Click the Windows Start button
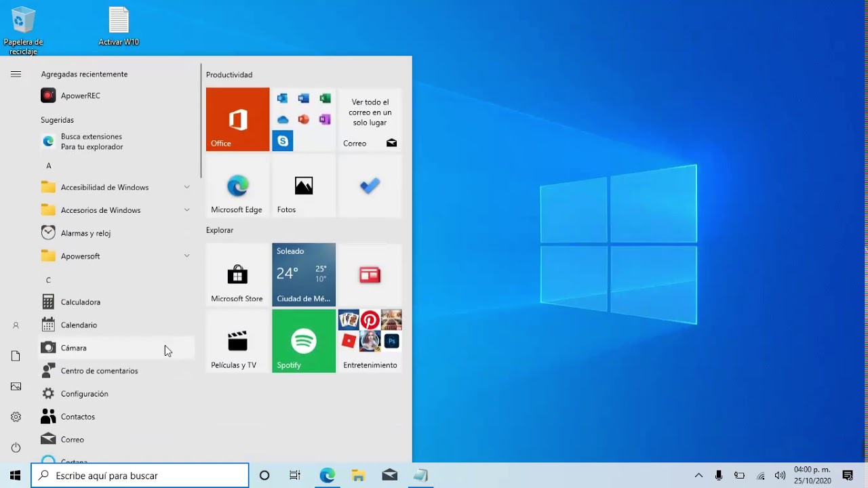 (16, 475)
